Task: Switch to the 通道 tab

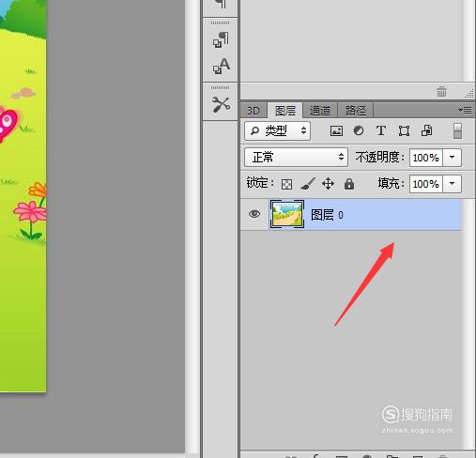Action: point(320,111)
